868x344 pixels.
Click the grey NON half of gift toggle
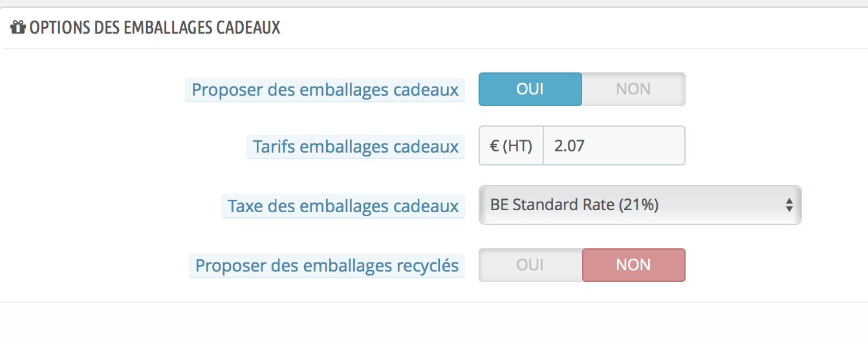tap(633, 89)
